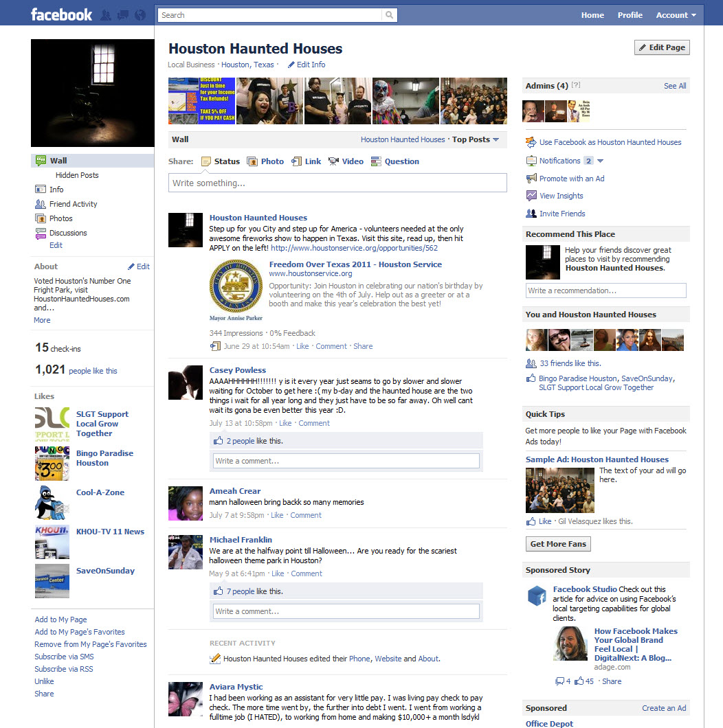Click into the Search field
Viewport: 723px width, 728px height.
[x=270, y=15]
